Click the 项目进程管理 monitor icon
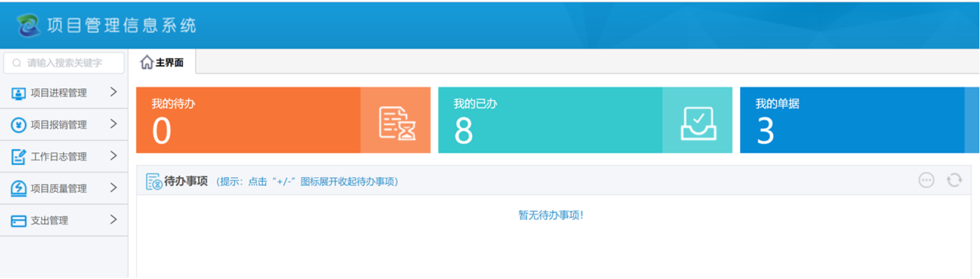Screen dimensions: 980x279 pyautogui.click(x=19, y=93)
